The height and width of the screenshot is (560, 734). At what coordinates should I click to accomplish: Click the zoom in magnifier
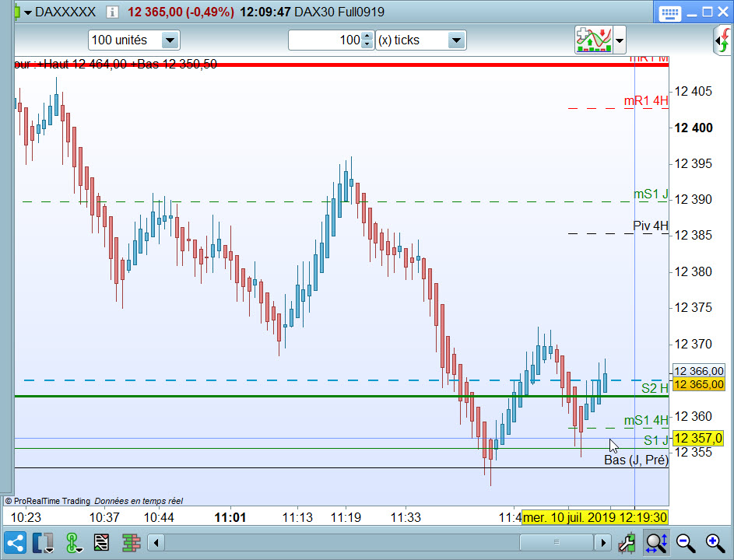(715, 543)
